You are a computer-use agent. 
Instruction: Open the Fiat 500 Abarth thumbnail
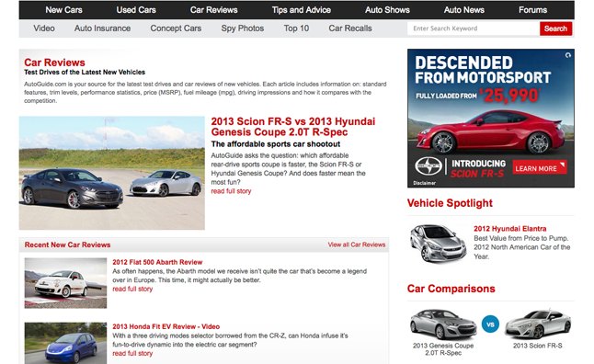[x=65, y=283]
